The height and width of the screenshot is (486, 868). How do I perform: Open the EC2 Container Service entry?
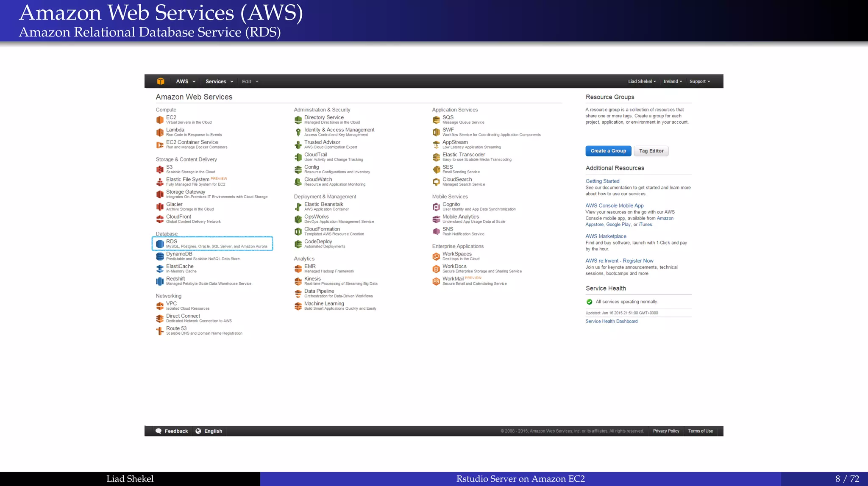pos(192,144)
